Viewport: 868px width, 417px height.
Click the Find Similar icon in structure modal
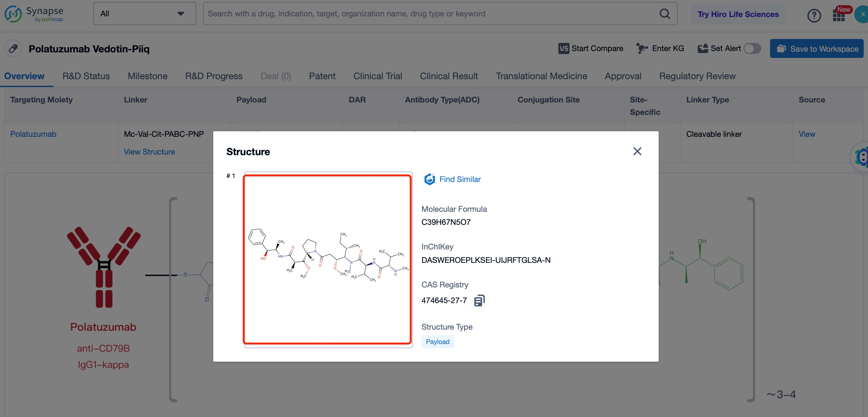tap(428, 179)
